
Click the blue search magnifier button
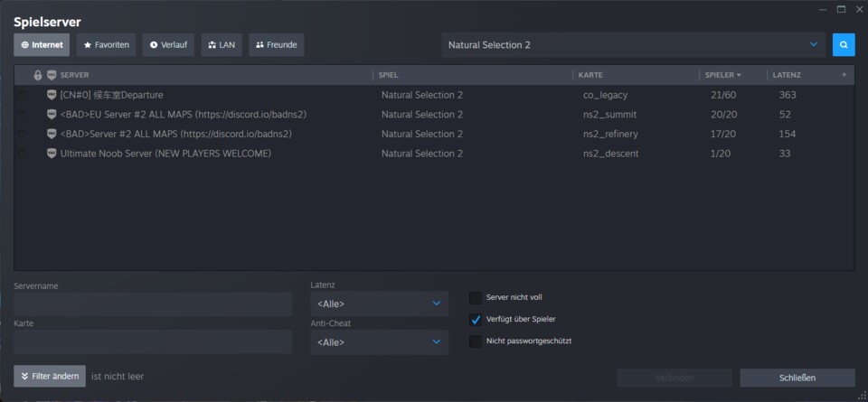tap(843, 44)
